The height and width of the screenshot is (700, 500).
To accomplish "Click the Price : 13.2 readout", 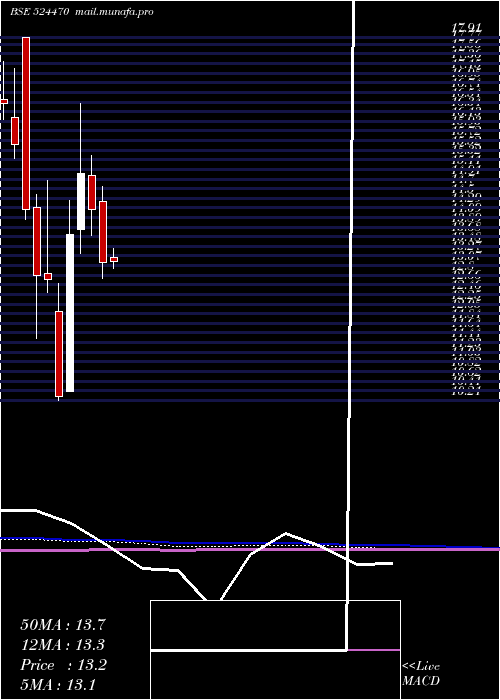I will [x=63, y=665].
